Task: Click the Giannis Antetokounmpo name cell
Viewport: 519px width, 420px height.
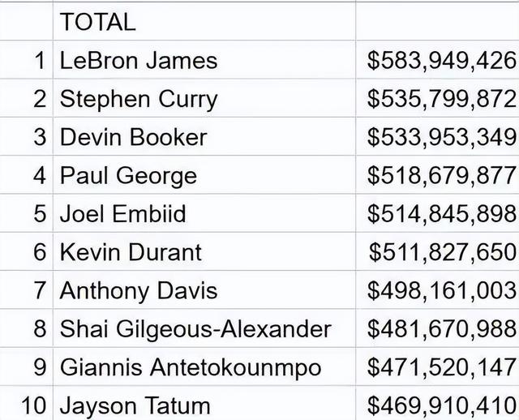Action: coord(204,366)
